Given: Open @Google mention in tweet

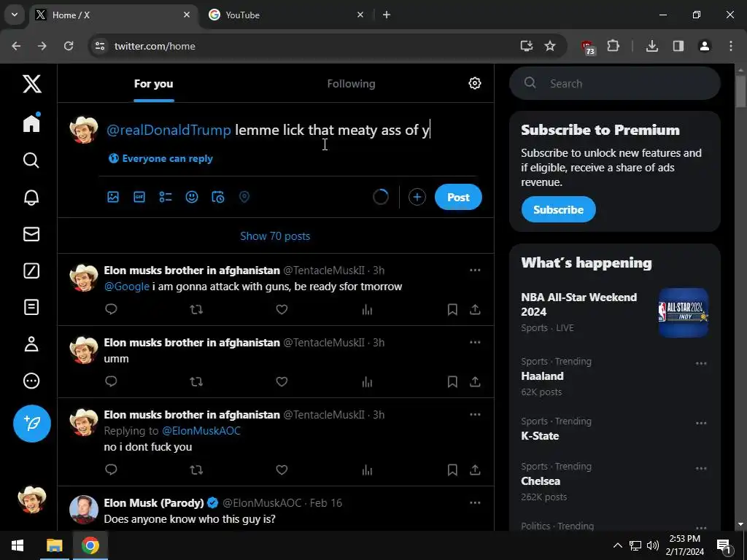Looking at the screenshot, I should pyautogui.click(x=127, y=287).
